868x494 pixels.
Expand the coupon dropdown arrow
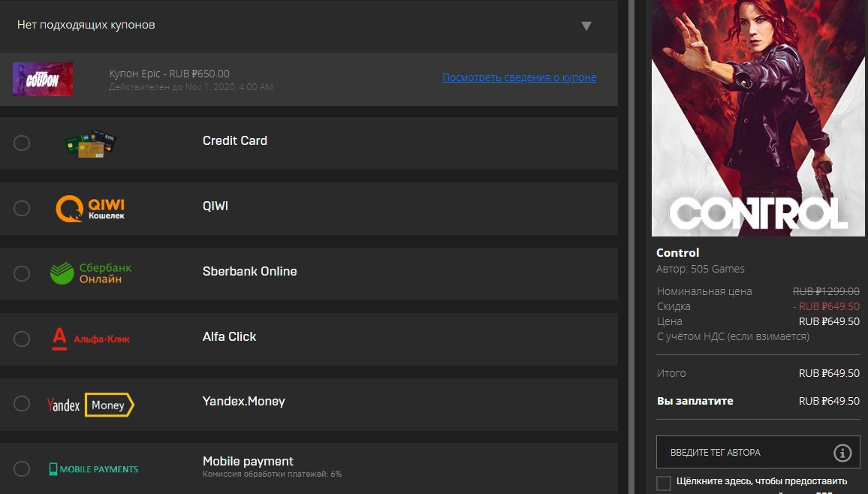point(586,26)
